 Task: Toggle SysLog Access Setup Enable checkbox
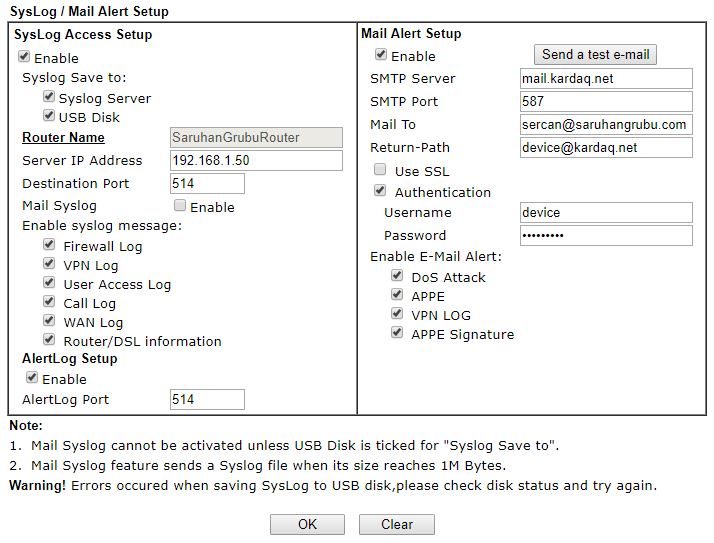click(24, 58)
